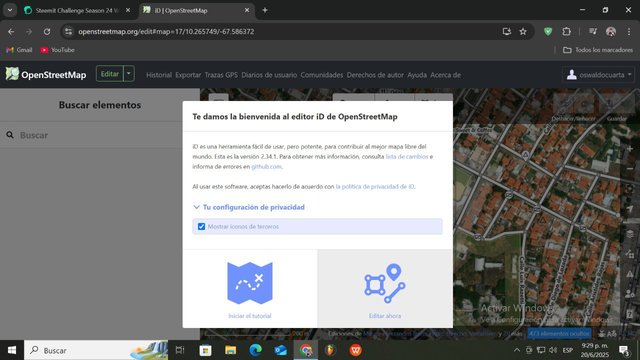Click the ESP language indicator in tray
Viewport: 640px width, 360px height.
568,350
